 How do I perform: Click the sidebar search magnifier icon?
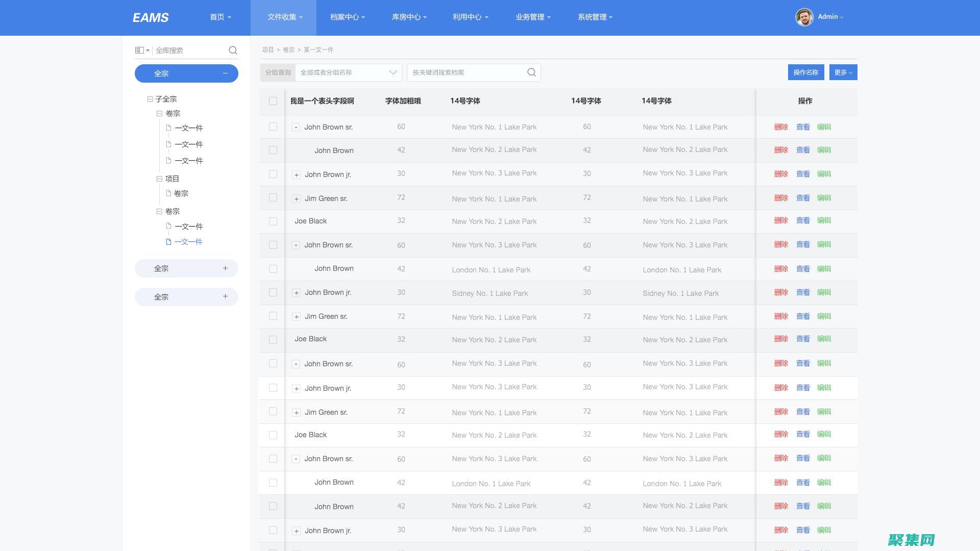point(233,50)
